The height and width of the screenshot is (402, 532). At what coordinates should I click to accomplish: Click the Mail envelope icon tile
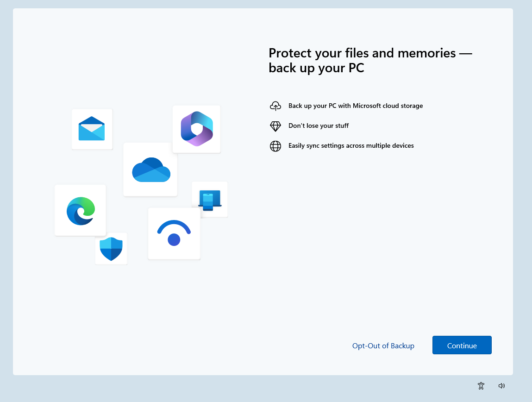click(92, 129)
